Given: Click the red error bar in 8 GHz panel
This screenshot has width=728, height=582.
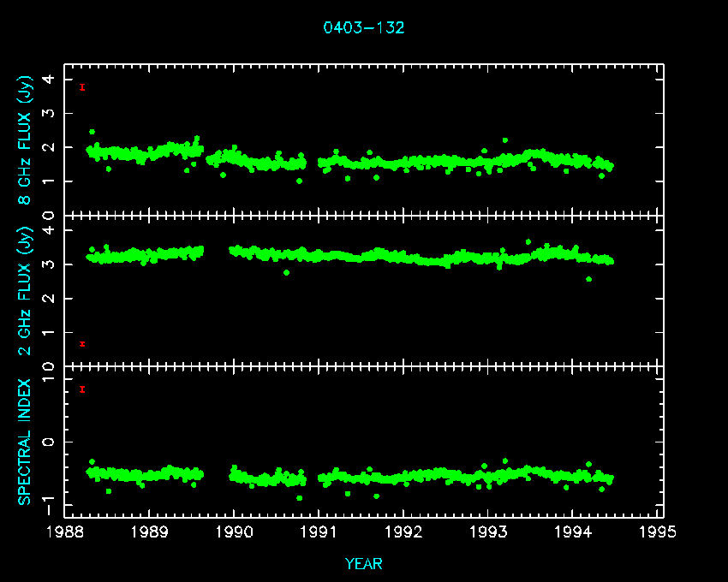Looking at the screenshot, I should [82, 86].
